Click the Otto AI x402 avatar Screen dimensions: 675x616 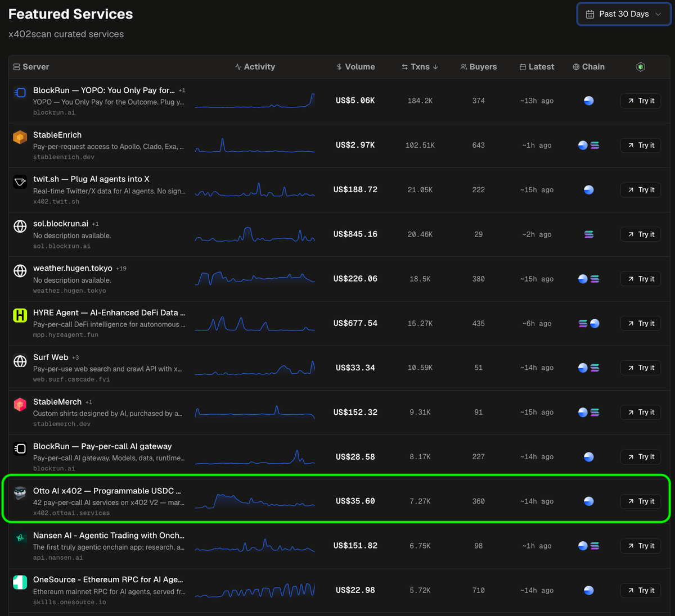click(20, 493)
